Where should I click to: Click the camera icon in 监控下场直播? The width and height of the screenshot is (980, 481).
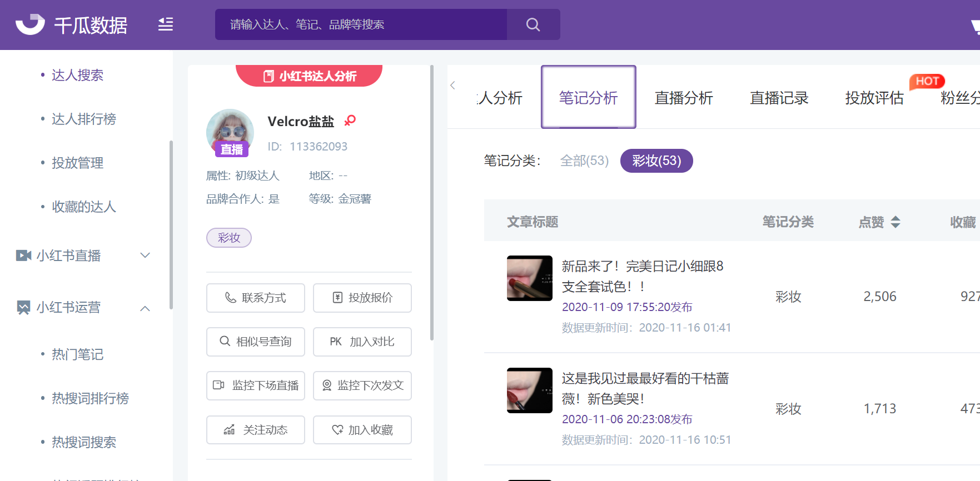[x=219, y=385]
